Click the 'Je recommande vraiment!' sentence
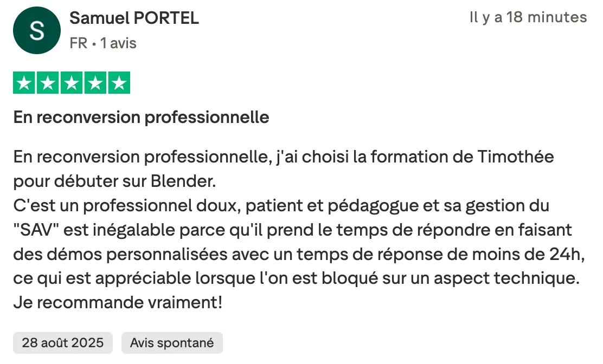 click(118, 303)
